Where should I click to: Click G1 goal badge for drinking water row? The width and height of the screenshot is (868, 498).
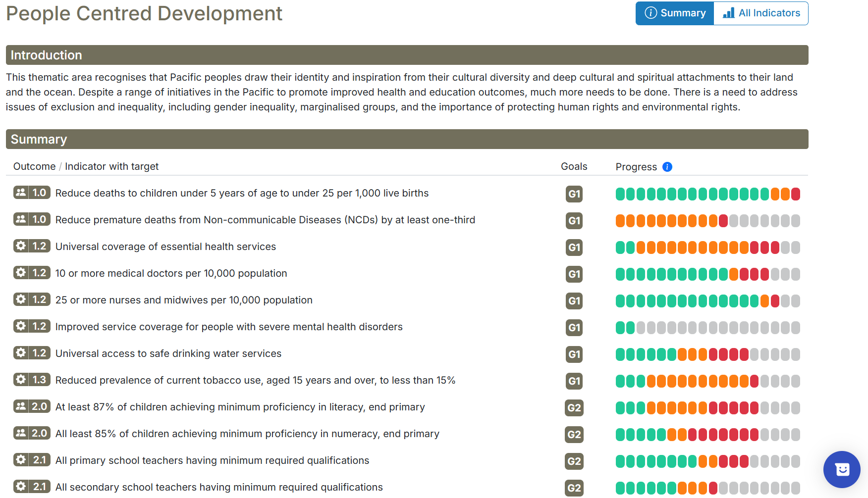pyautogui.click(x=574, y=354)
